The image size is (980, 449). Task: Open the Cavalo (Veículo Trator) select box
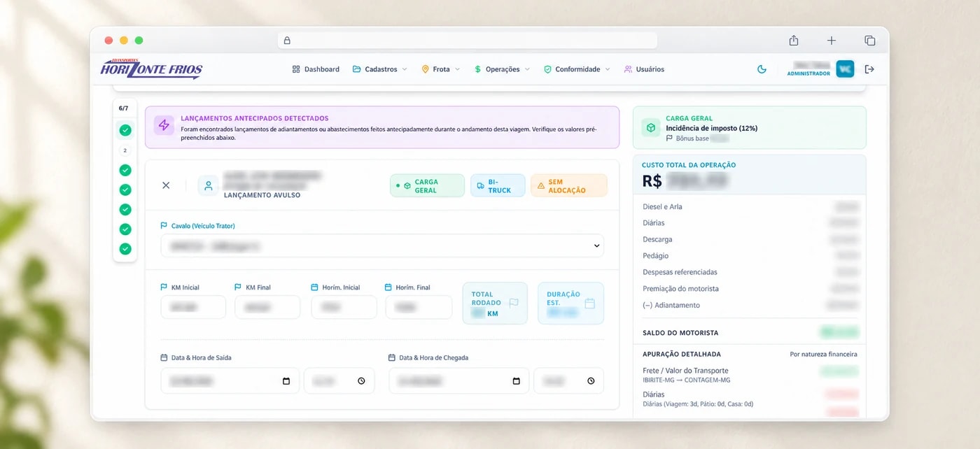(x=382, y=246)
